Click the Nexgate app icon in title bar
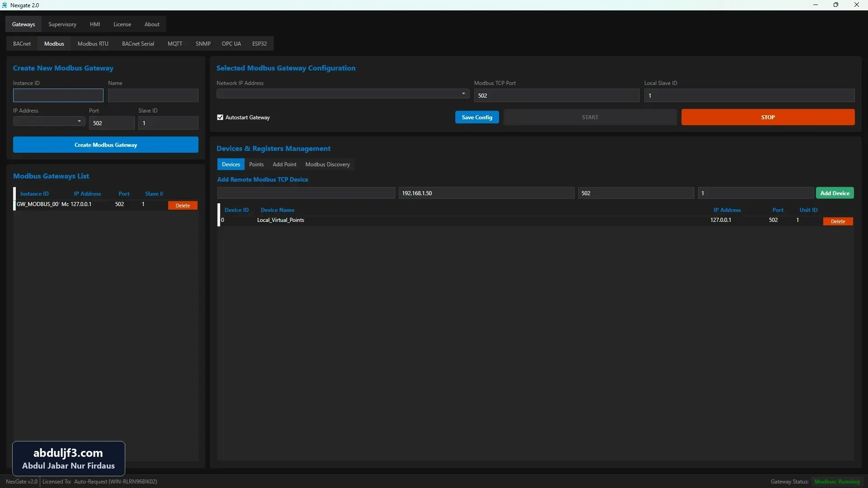Image resolution: width=868 pixels, height=488 pixels. tap(5, 5)
